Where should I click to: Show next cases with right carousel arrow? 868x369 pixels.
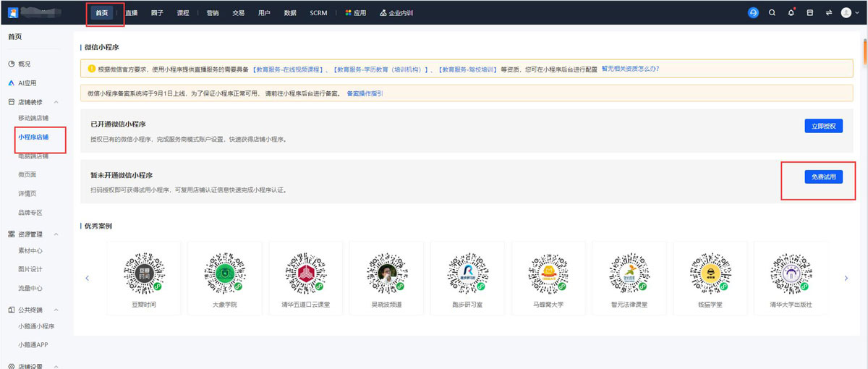coord(846,278)
